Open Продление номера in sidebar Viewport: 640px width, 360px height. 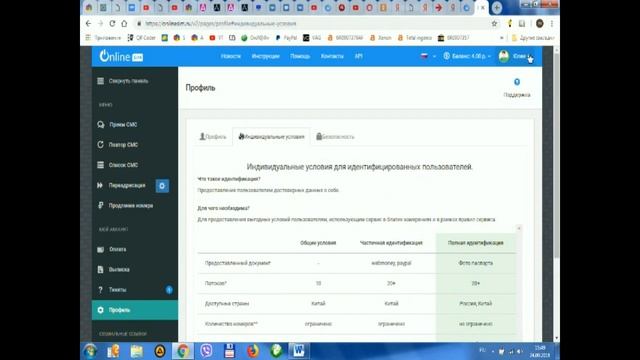pyautogui.click(x=125, y=205)
